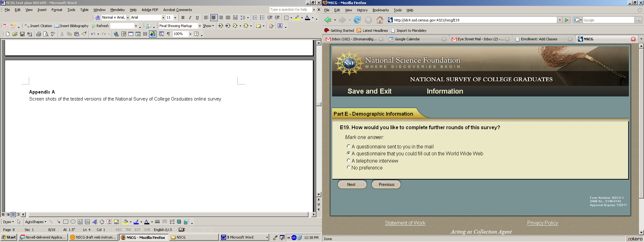Click the Next button in the survey
Viewport: 644px width, 242px height.
[352, 185]
